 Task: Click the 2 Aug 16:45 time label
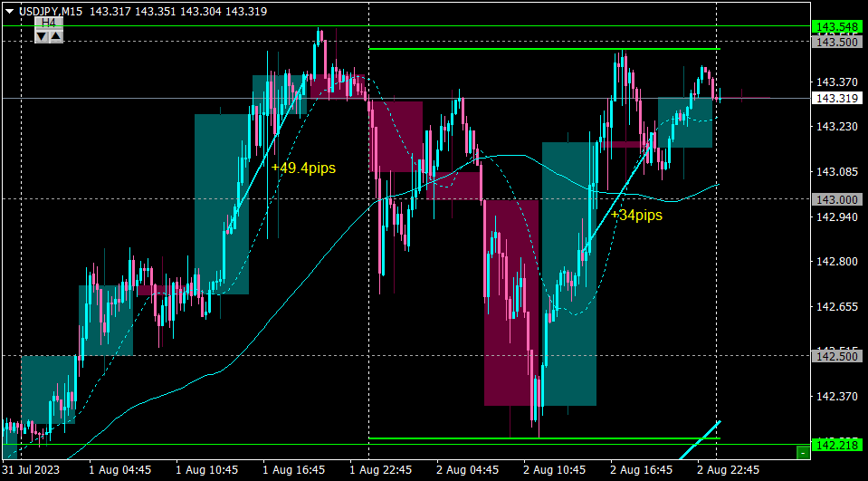[642, 470]
